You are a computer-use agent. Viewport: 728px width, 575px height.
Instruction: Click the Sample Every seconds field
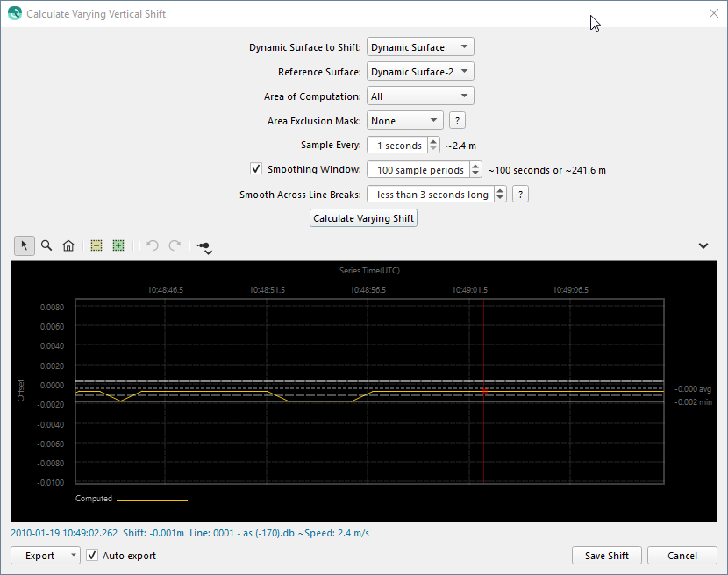396,146
